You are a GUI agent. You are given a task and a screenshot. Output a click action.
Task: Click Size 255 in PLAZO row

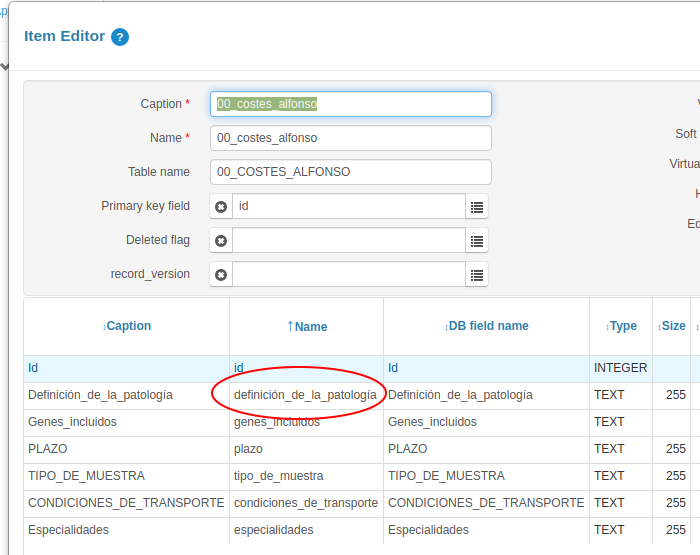pos(671,449)
